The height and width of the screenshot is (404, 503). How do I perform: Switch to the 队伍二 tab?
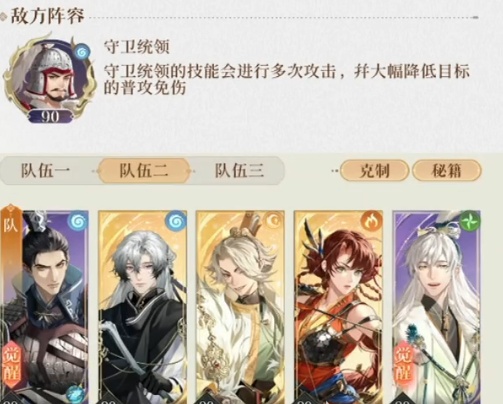tap(144, 171)
